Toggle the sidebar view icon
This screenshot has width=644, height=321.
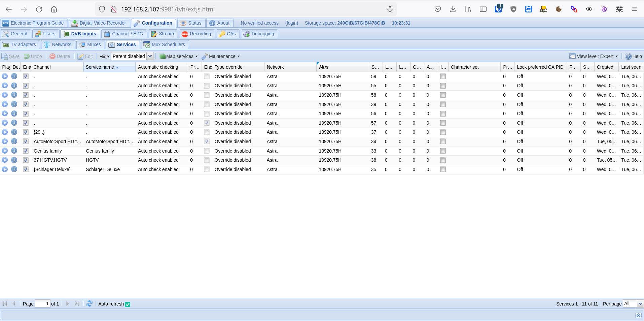coord(483,9)
